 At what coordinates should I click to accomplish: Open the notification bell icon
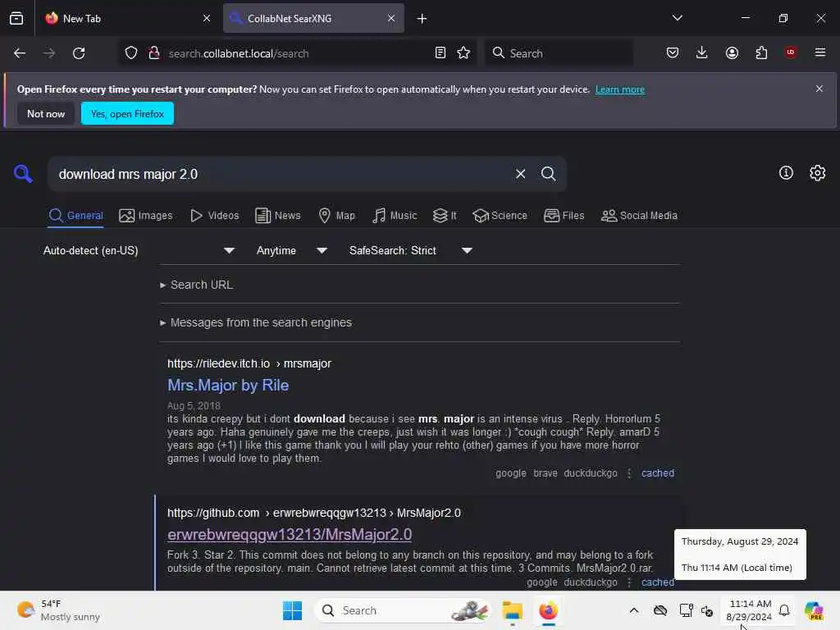(x=784, y=610)
